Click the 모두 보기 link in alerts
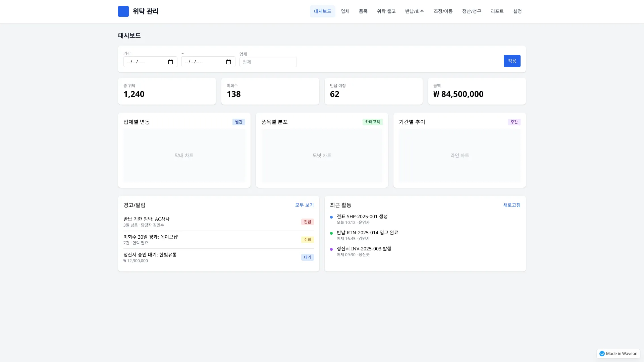The height and width of the screenshot is (362, 644). [x=304, y=205]
